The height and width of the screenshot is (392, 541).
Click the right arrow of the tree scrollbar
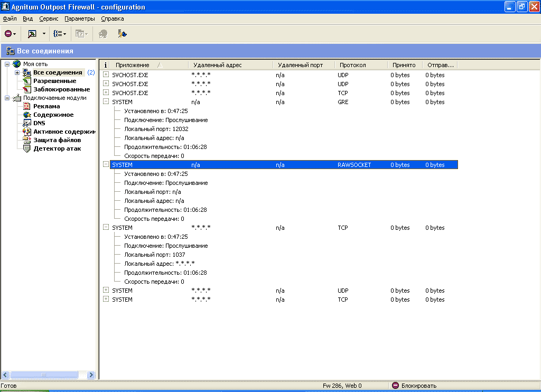coord(91,375)
